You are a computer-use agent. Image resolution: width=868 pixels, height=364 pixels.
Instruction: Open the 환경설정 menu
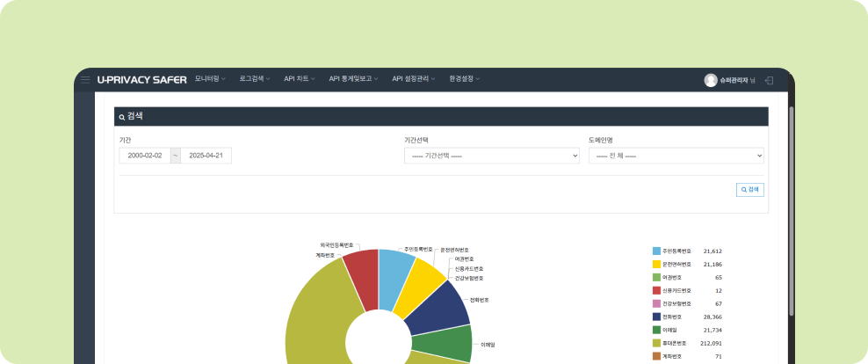(x=465, y=79)
